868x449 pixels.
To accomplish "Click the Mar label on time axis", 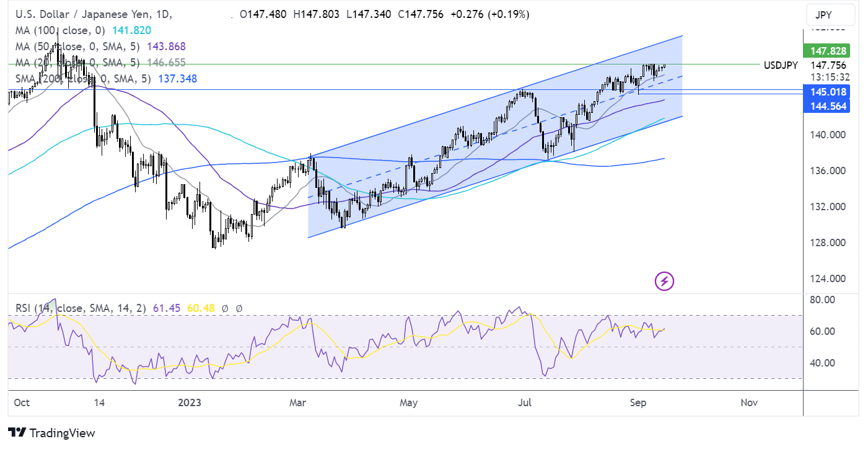I will pos(298,402).
